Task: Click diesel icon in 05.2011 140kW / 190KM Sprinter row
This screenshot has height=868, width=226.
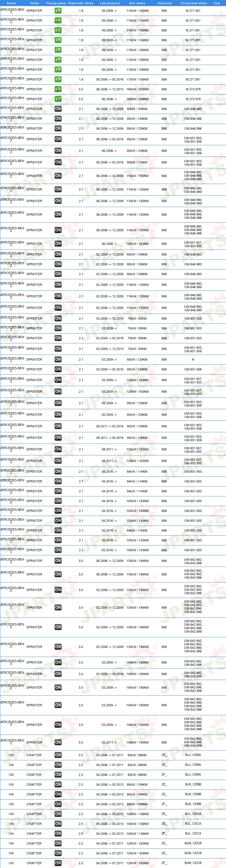Action: click(58, 742)
